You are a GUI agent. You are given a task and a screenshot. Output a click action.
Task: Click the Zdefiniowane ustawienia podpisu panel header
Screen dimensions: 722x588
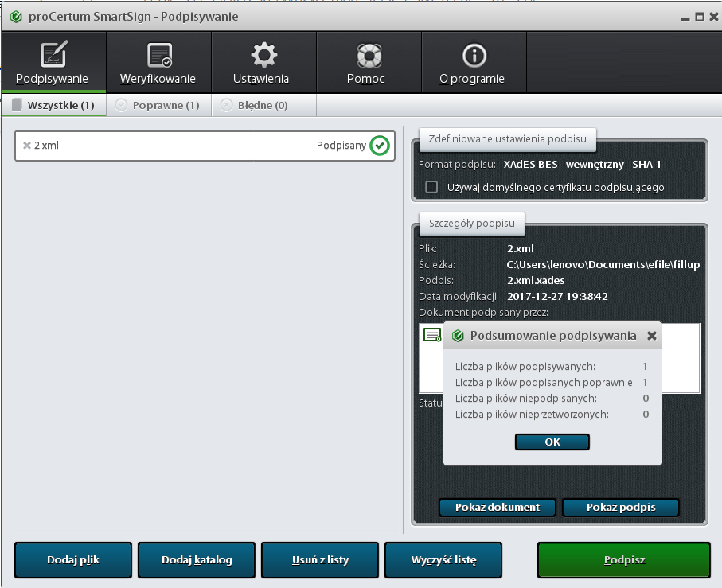tap(507, 139)
